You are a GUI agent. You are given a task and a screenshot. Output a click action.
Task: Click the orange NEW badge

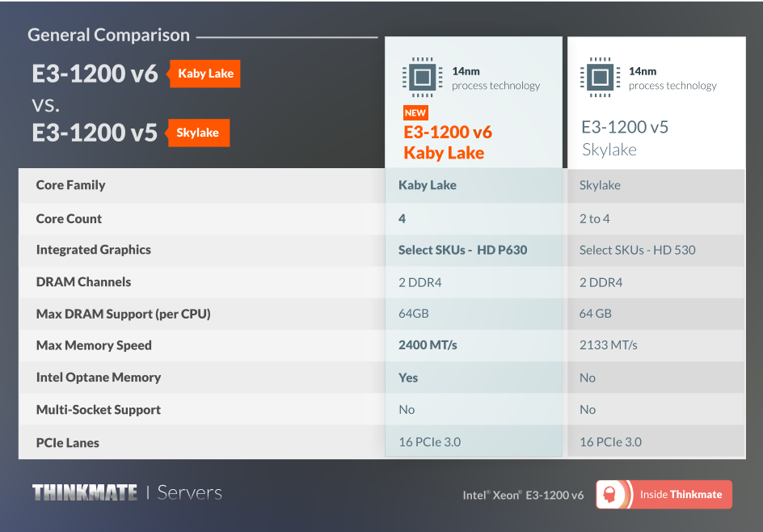tap(415, 113)
